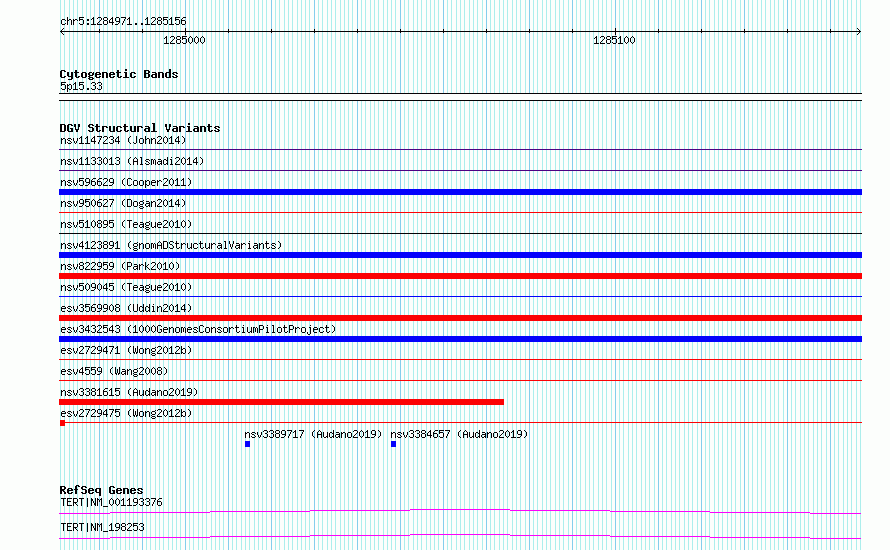890x550 pixels.
Task: Click the nsv1147234 (John2014) variant label
Action: pyautogui.click(x=123, y=140)
